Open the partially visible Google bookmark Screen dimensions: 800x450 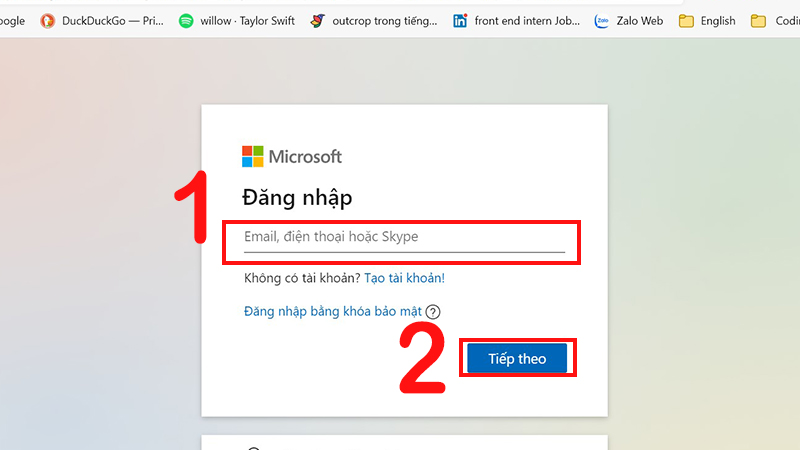point(10,20)
